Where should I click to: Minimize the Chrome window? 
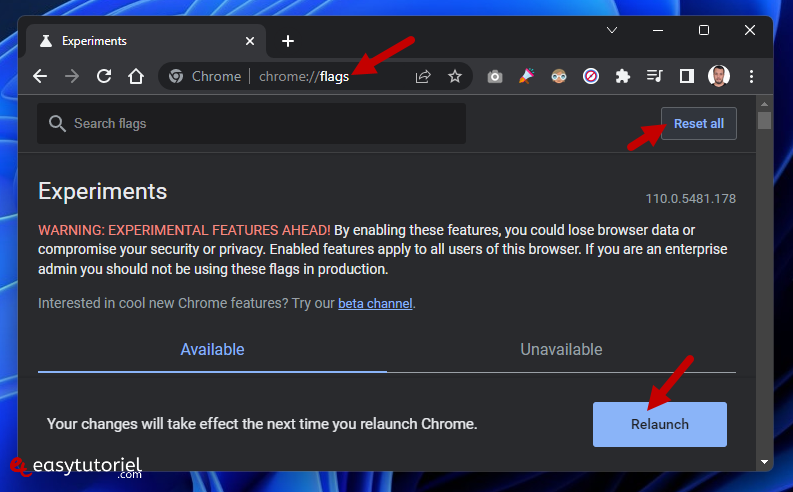click(x=657, y=30)
